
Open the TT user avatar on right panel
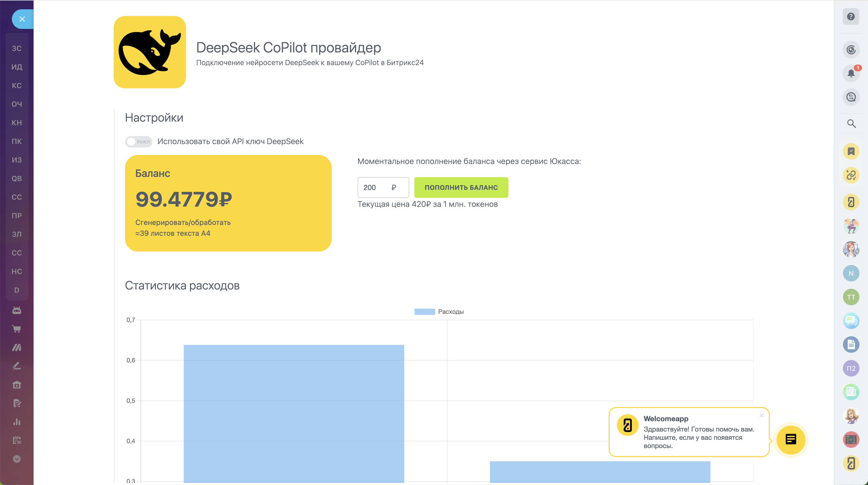851,297
